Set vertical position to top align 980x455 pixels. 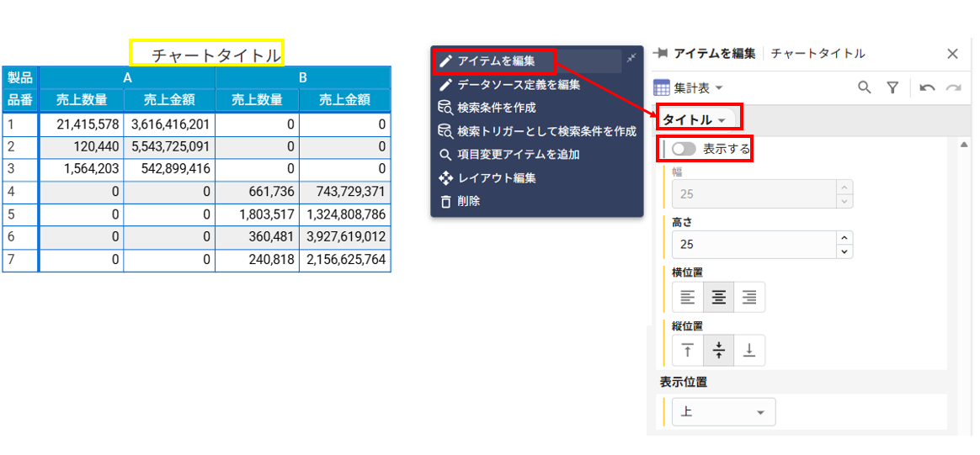[688, 351]
